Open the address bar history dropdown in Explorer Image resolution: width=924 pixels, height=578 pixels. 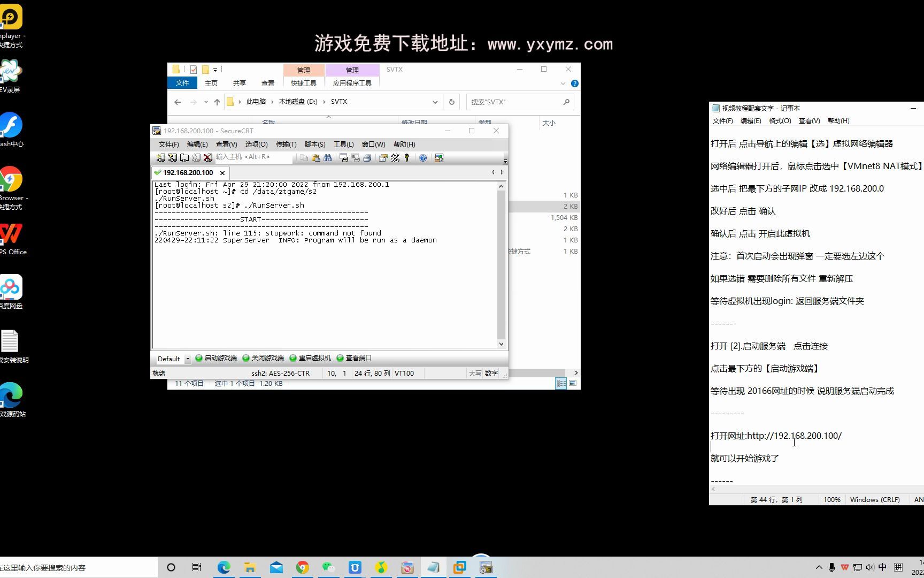435,102
